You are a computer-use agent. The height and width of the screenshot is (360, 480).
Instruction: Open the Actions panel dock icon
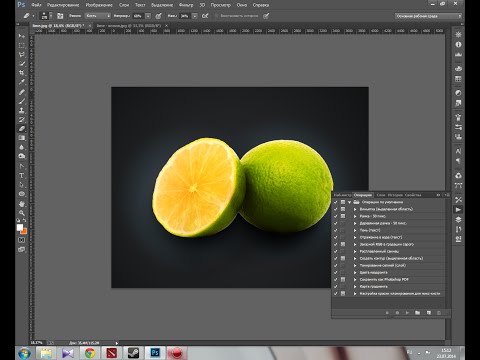coord(458,210)
